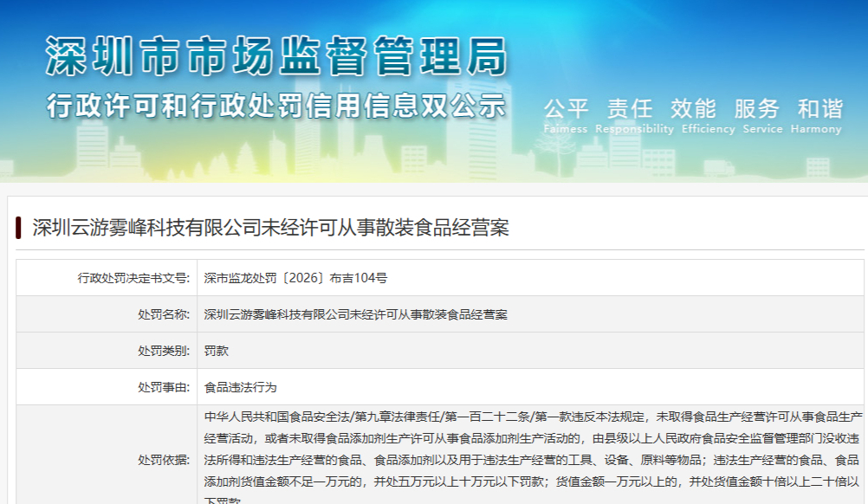This screenshot has width=868, height=504.
Task: Click the line starting 添加剂货值金额不足一万元的
Action: [531, 481]
